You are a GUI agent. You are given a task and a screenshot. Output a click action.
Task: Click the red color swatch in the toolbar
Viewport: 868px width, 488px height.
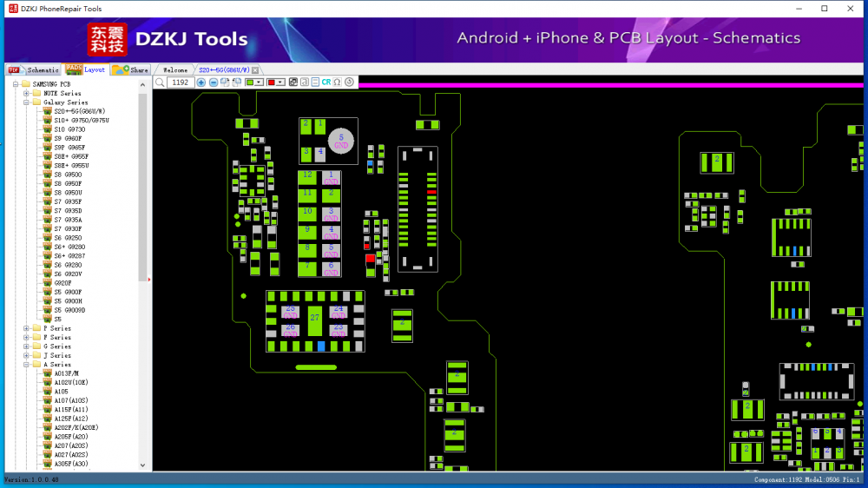coord(271,82)
